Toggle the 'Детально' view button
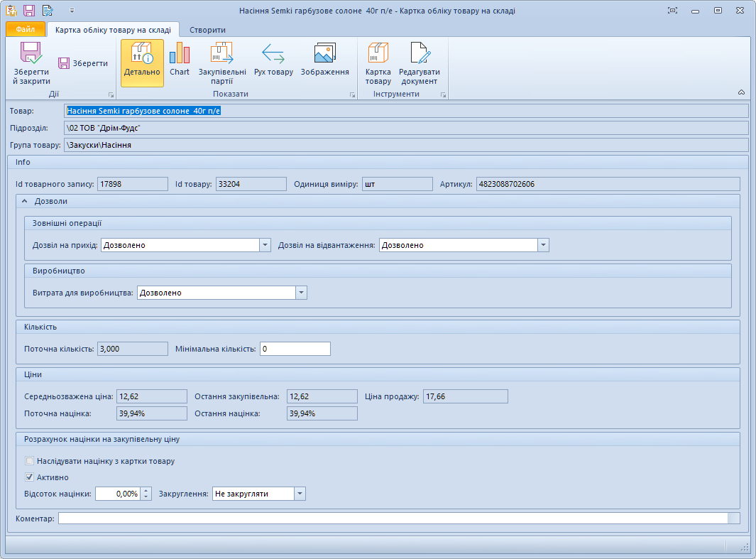 tap(142, 63)
